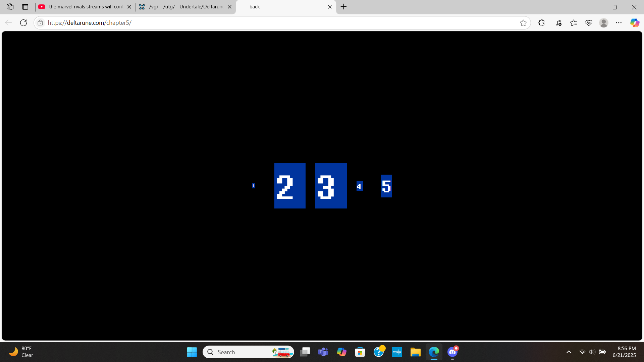Close the /utg/ Undertale/Deltarune tab

click(229, 7)
